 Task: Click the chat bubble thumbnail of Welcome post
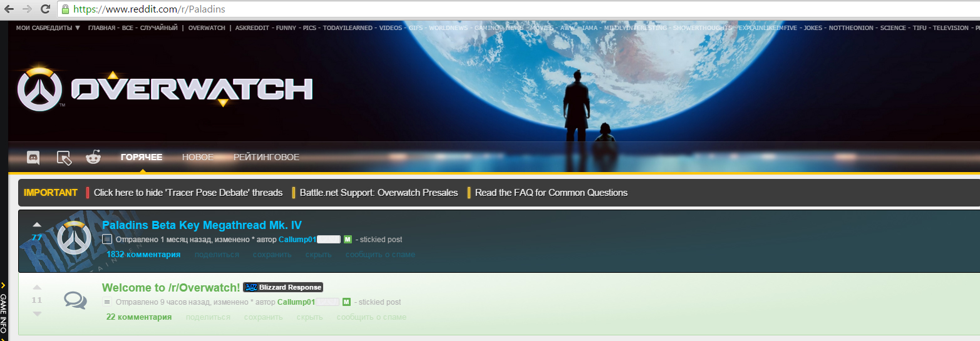(x=75, y=301)
